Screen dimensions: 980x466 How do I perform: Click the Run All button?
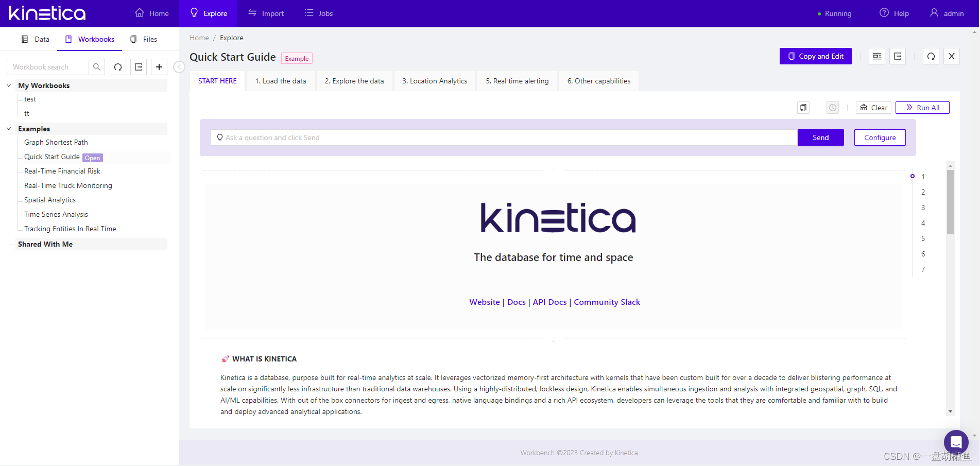(922, 108)
